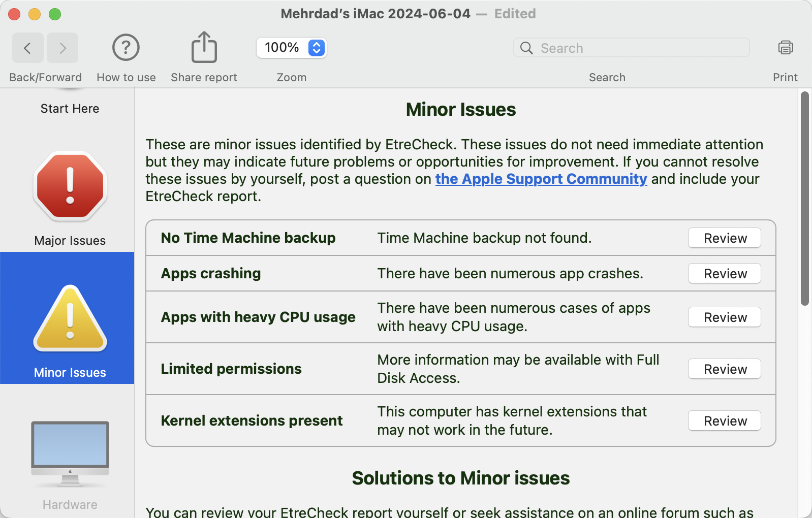
Task: Review the Kernel extensions present issue
Action: pos(725,420)
